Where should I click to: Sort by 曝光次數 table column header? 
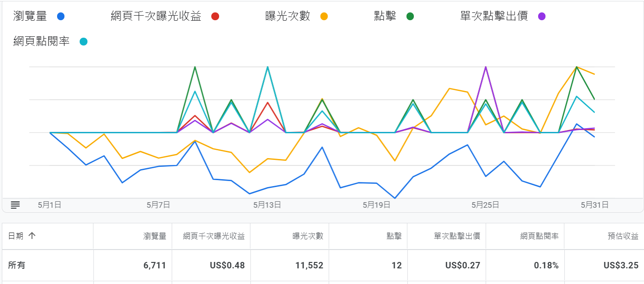(308, 236)
